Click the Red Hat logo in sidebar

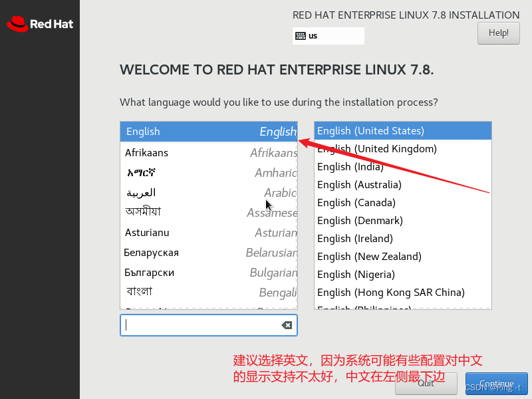click(x=40, y=24)
